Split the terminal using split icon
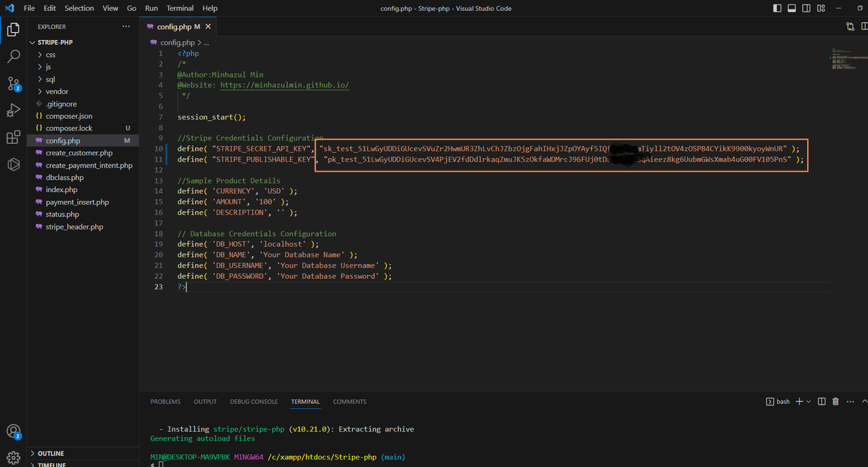Image resolution: width=868 pixels, height=467 pixels. [821, 401]
